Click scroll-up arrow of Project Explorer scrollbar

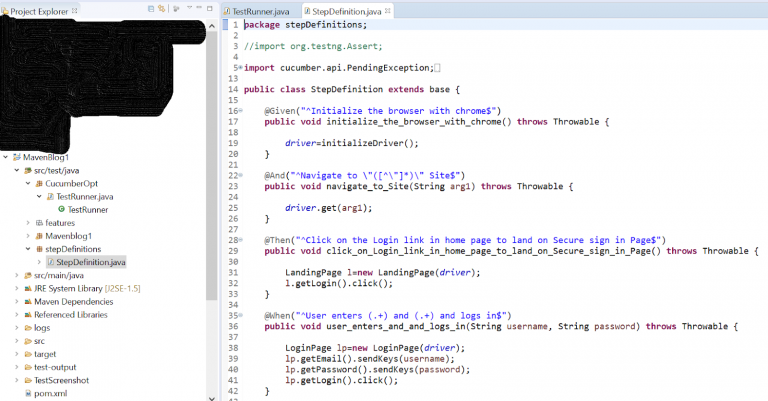212,26
